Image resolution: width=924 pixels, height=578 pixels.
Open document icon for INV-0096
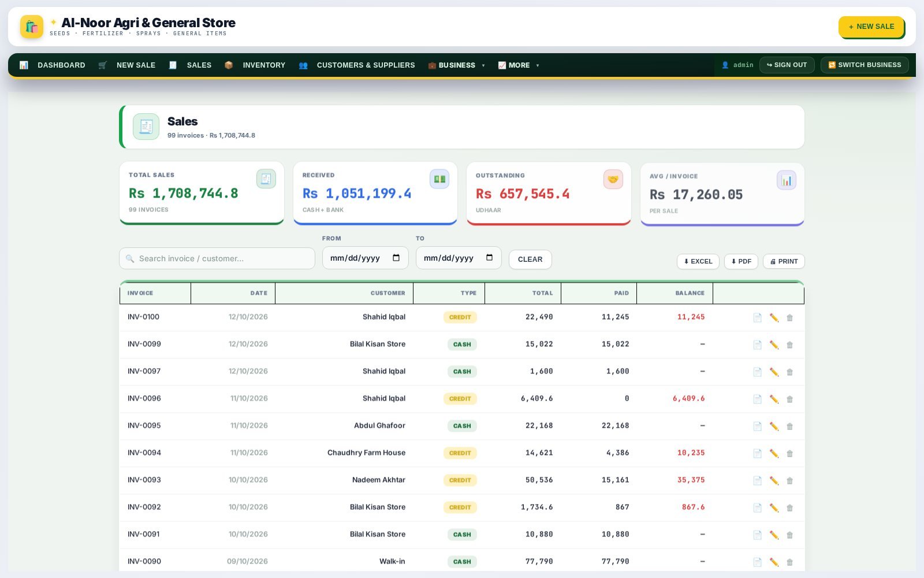click(757, 399)
